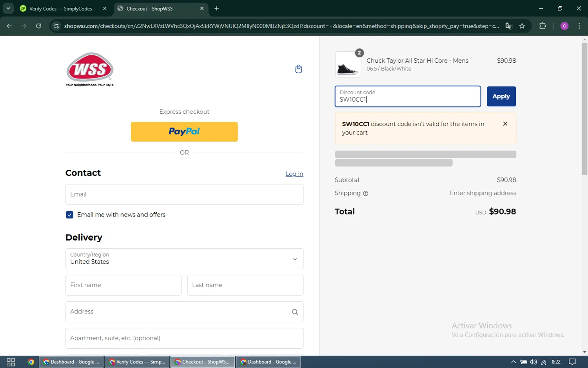Click the Log in link
Image resolution: width=588 pixels, height=368 pixels.
click(x=294, y=174)
